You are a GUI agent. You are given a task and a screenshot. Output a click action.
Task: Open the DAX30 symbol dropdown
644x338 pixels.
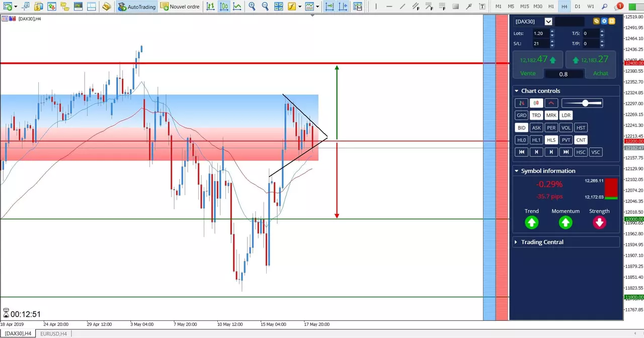tap(548, 21)
